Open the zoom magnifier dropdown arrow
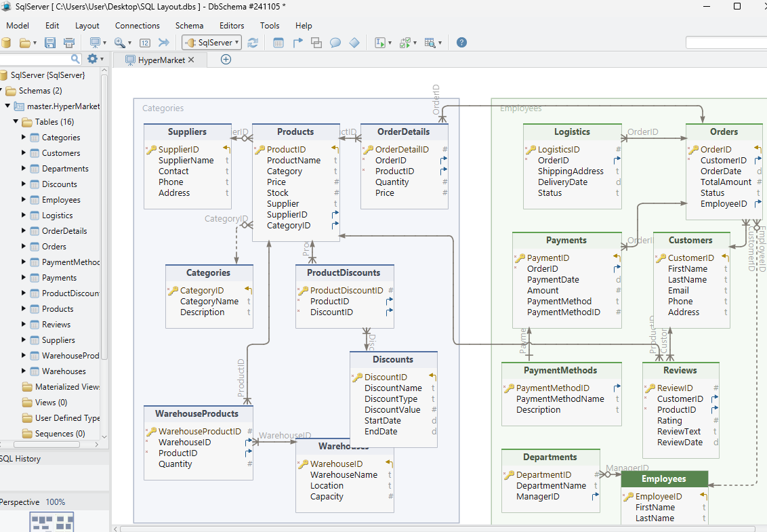The height and width of the screenshot is (532, 767). [129, 43]
